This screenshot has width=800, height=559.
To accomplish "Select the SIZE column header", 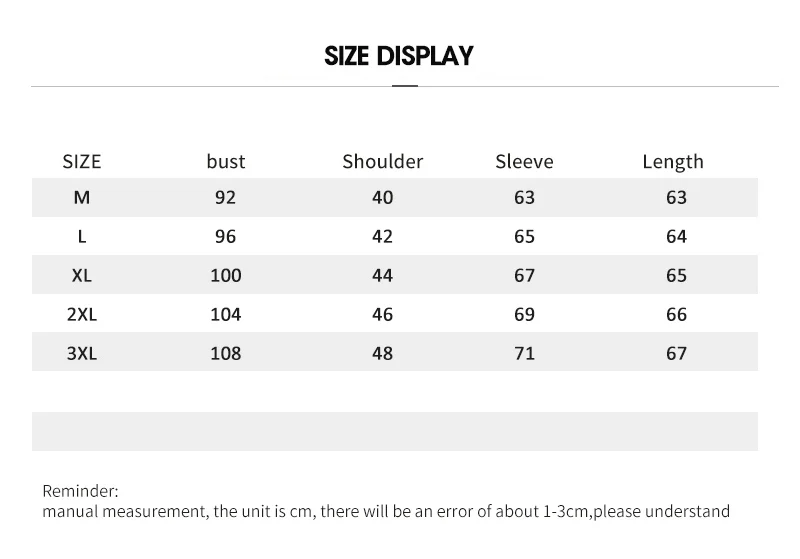I will 82,162.
